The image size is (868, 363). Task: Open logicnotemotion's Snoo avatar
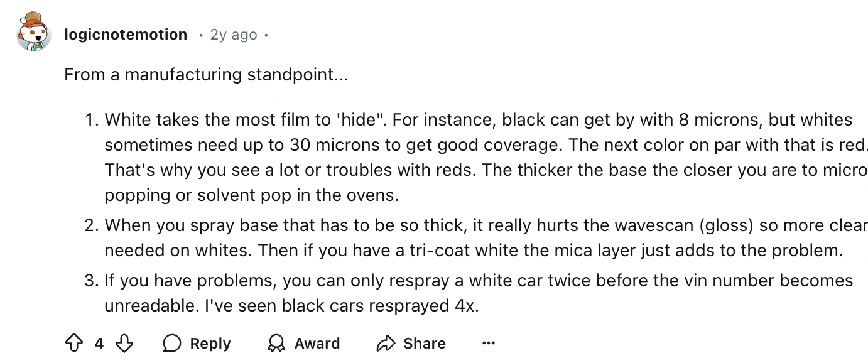33,33
